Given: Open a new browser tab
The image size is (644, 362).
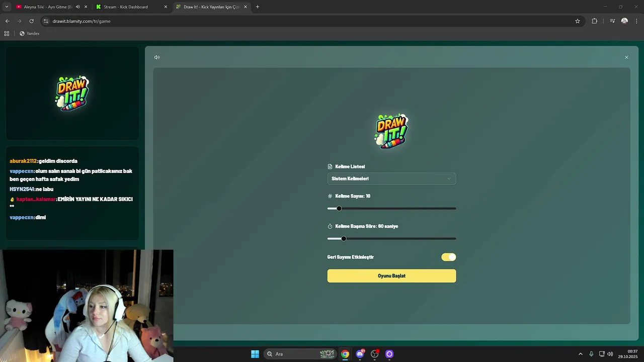Looking at the screenshot, I should (x=258, y=7).
